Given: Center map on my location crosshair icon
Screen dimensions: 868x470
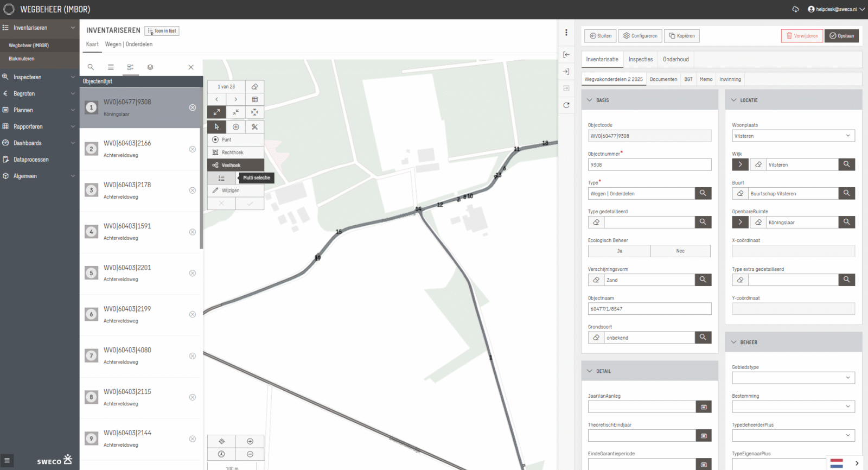Looking at the screenshot, I should (221, 441).
